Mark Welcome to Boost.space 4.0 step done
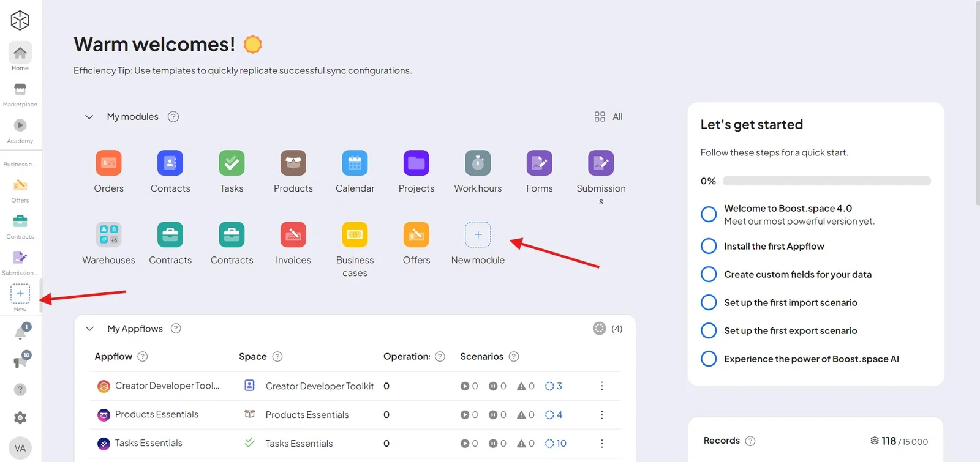980x462 pixels. pyautogui.click(x=709, y=214)
